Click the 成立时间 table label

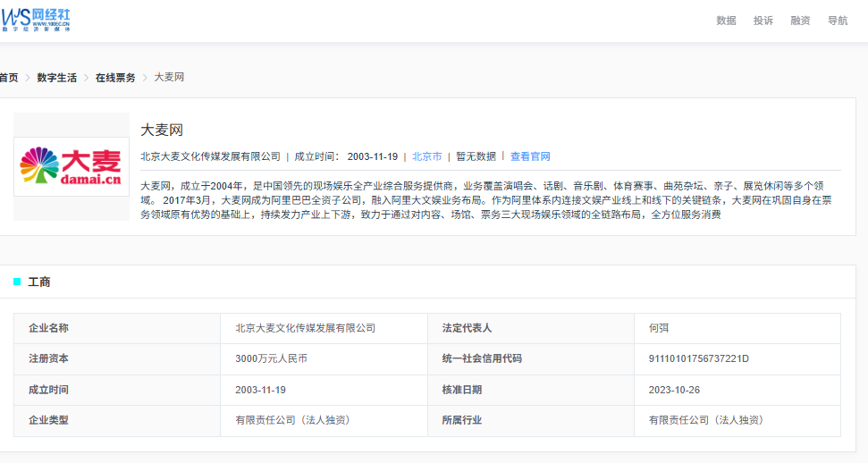(x=48, y=390)
